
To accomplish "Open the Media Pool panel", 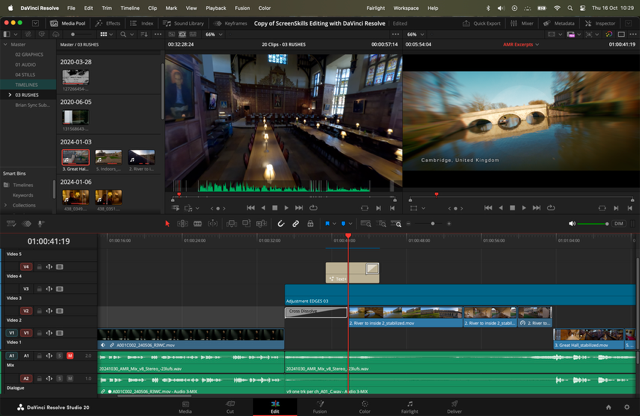I will 68,23.
